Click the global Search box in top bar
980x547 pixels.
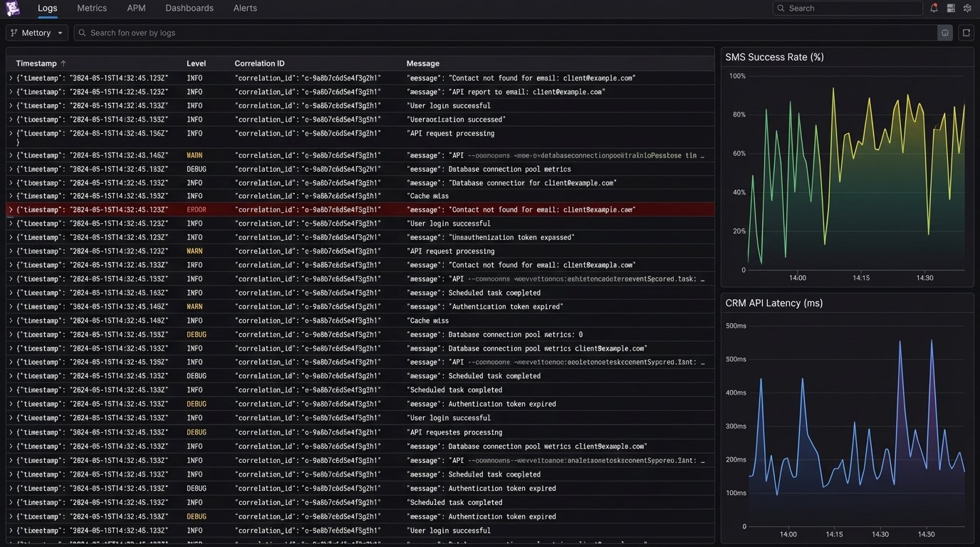(848, 9)
